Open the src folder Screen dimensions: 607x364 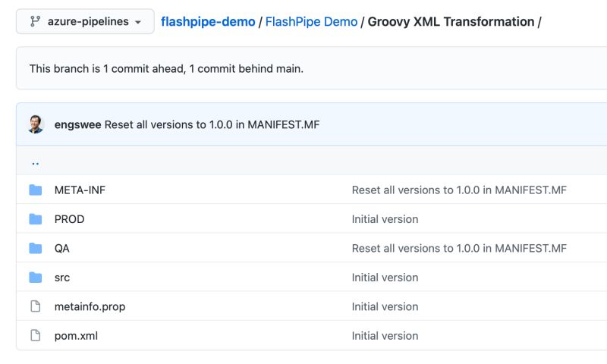coord(62,278)
